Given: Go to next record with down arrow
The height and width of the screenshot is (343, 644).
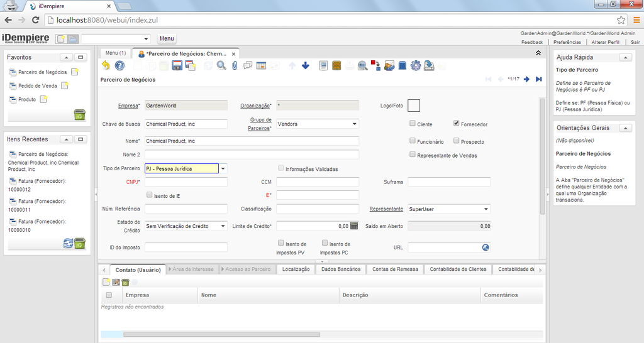Looking at the screenshot, I should (x=306, y=65).
